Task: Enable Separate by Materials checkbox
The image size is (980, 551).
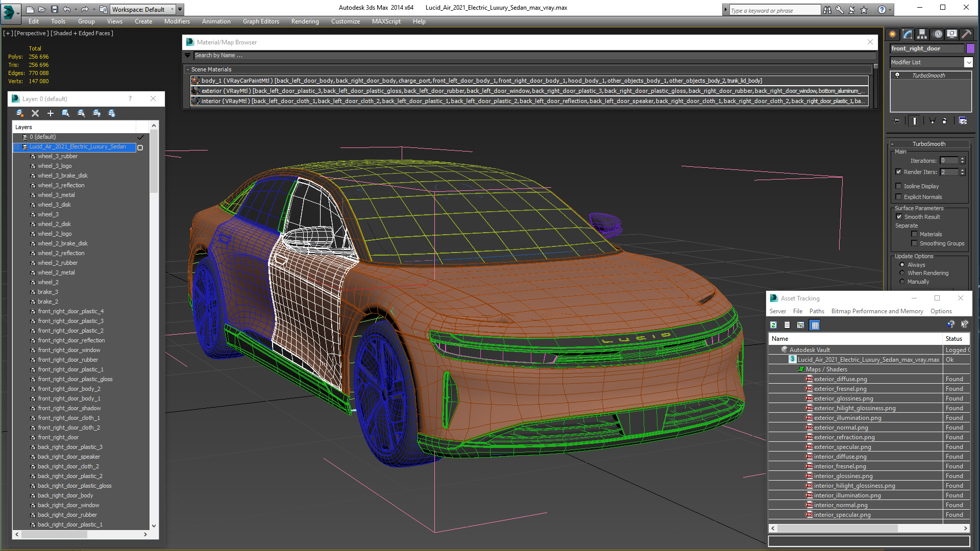Action: point(915,234)
